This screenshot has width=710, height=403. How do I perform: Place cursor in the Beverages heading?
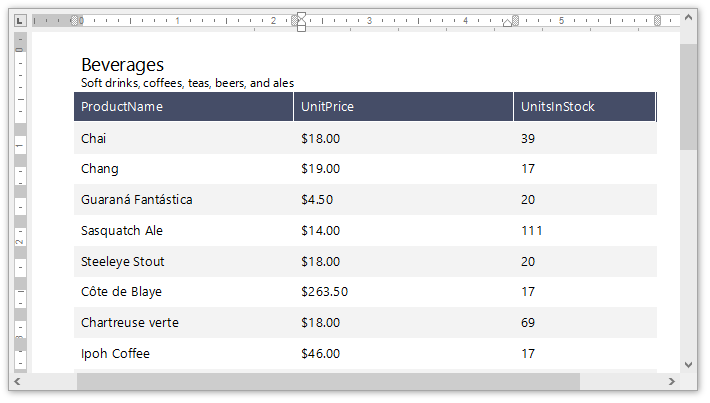pyautogui.click(x=122, y=65)
